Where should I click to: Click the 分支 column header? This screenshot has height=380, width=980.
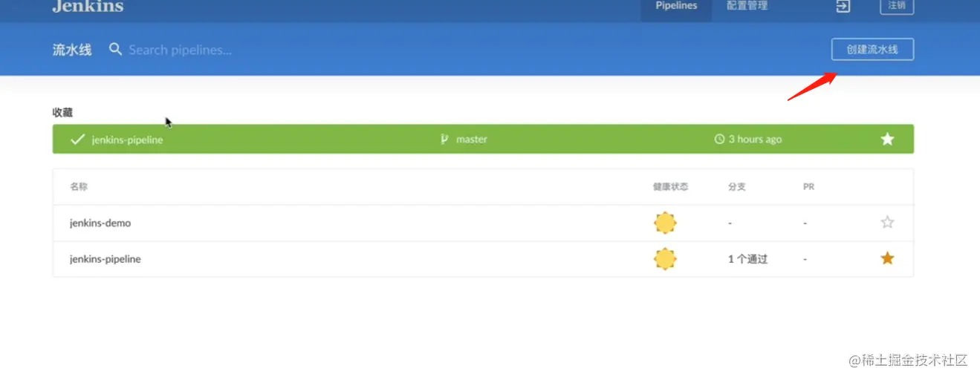(737, 187)
